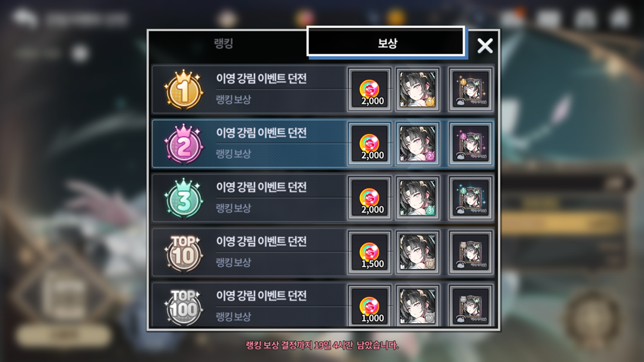Tap the TOP 100 badge icon
Viewport: 644px width, 362px height.
coord(184,306)
